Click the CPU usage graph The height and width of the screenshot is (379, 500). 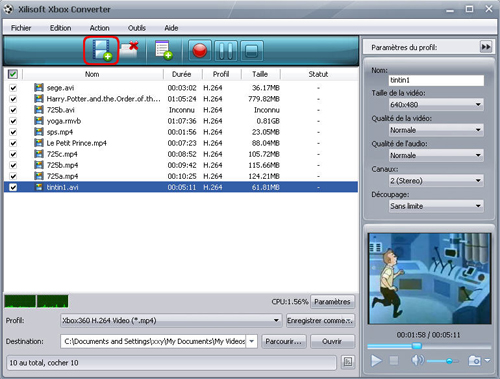(37, 301)
